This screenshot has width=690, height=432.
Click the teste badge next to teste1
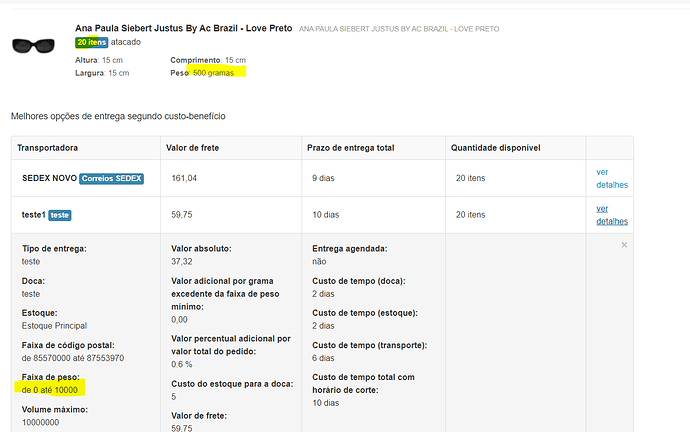[x=60, y=215]
